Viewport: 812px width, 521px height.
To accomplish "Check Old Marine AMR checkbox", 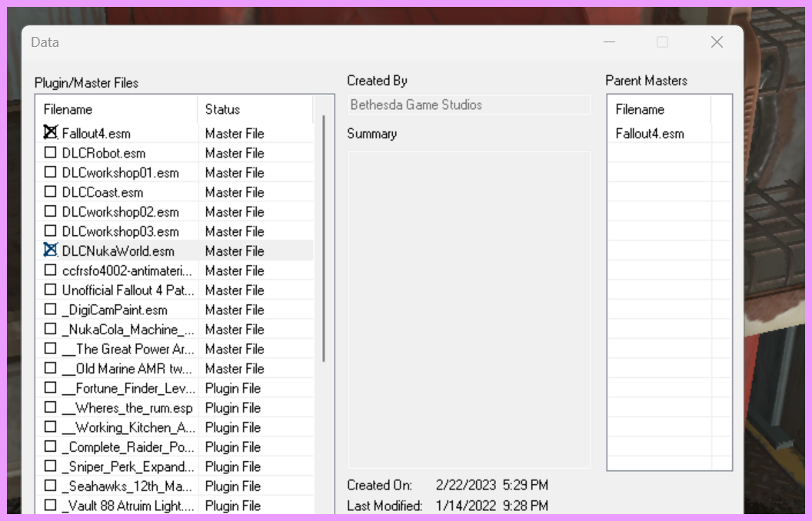I will point(50,368).
